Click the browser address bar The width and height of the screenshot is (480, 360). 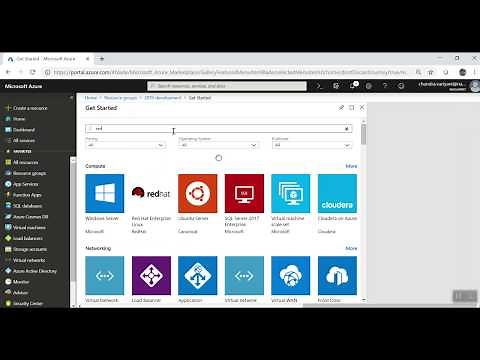coord(230,72)
